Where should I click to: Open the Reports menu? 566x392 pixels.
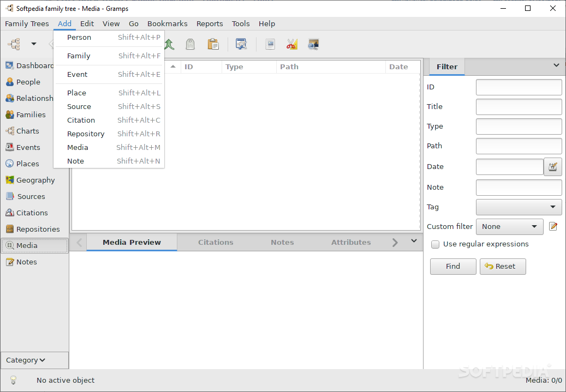tap(210, 24)
